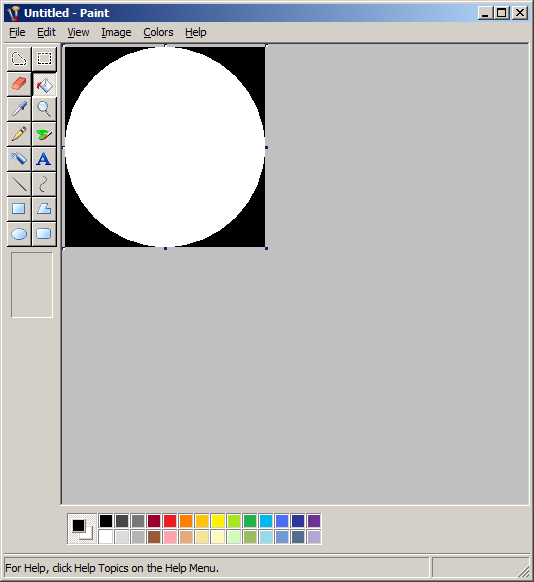Open the File menu

pyautogui.click(x=17, y=32)
